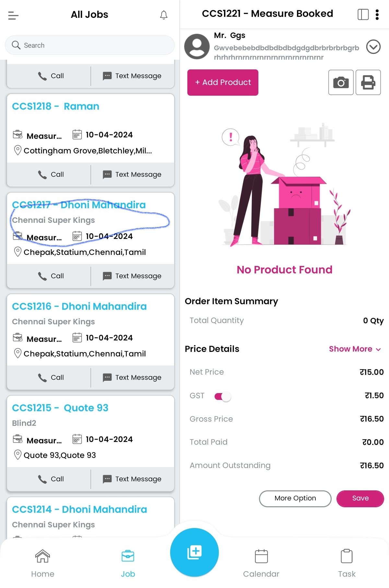The width and height of the screenshot is (389, 588).
Task: Open notifications bell icon
Action: pyautogui.click(x=164, y=15)
